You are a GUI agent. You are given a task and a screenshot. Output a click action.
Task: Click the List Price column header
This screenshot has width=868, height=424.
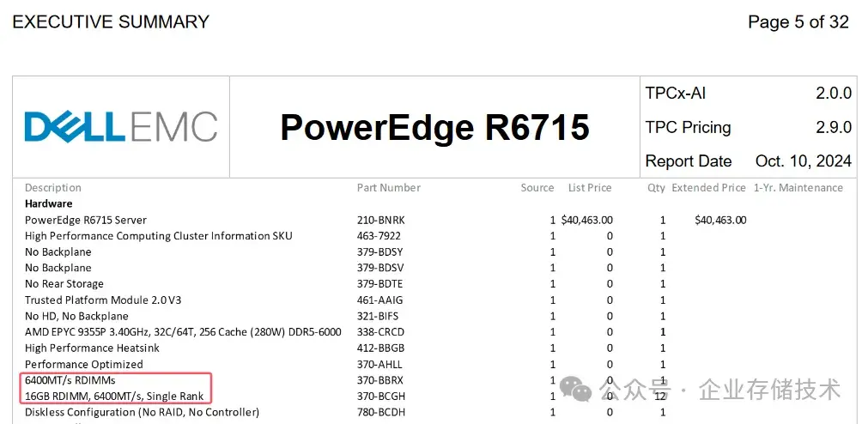click(x=590, y=188)
